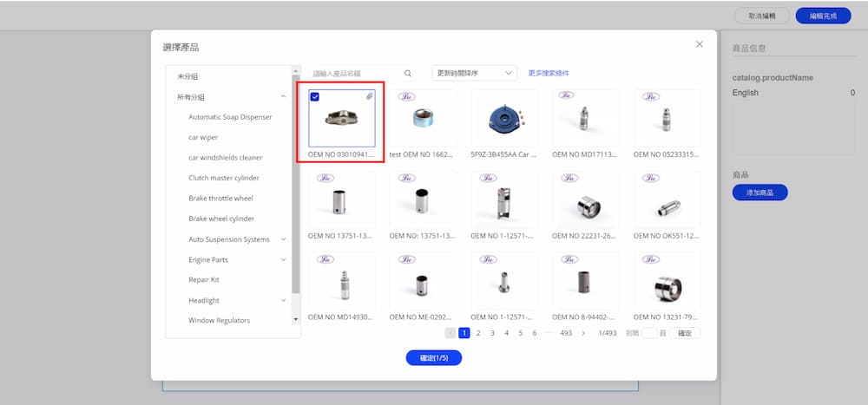Select the current page 1 button
Image resolution: width=868 pixels, height=405 pixels.
click(x=464, y=333)
